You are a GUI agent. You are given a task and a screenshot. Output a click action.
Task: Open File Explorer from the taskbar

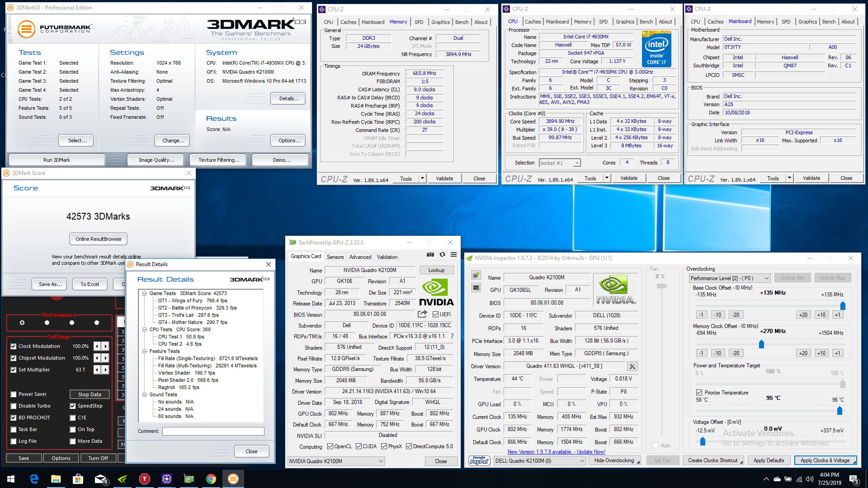coord(56,479)
